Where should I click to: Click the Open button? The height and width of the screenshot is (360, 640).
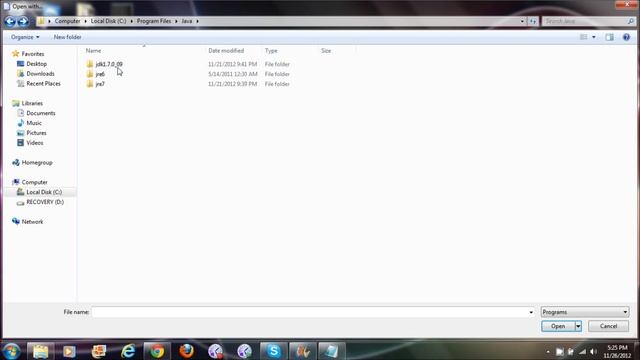558,326
